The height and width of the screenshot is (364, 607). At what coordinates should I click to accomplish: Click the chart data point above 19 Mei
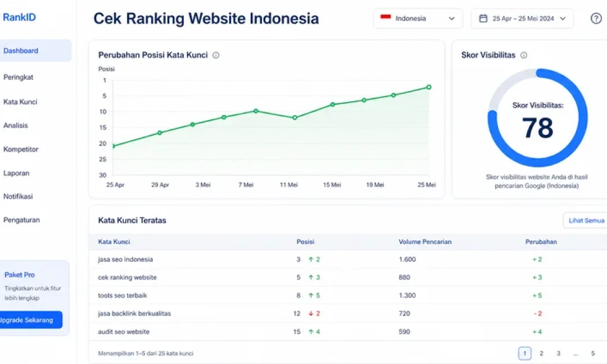pos(364,100)
